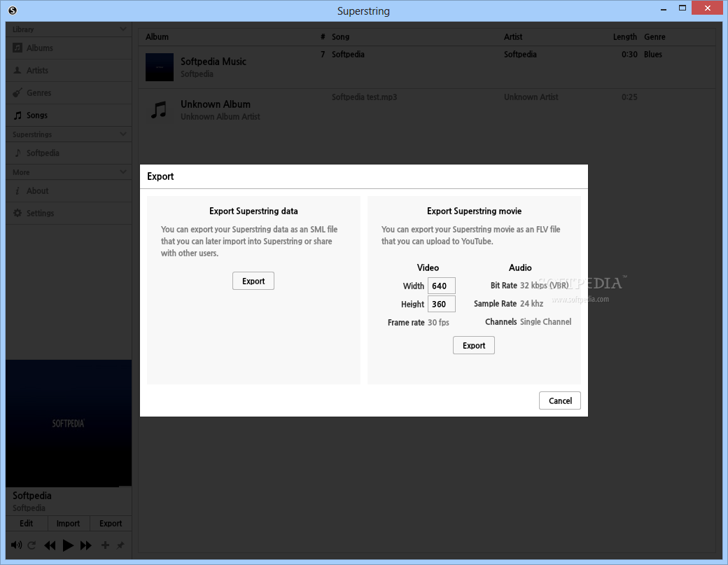Click the Unknown Album music note icon
Image resolution: width=728 pixels, height=565 pixels.
click(x=160, y=110)
